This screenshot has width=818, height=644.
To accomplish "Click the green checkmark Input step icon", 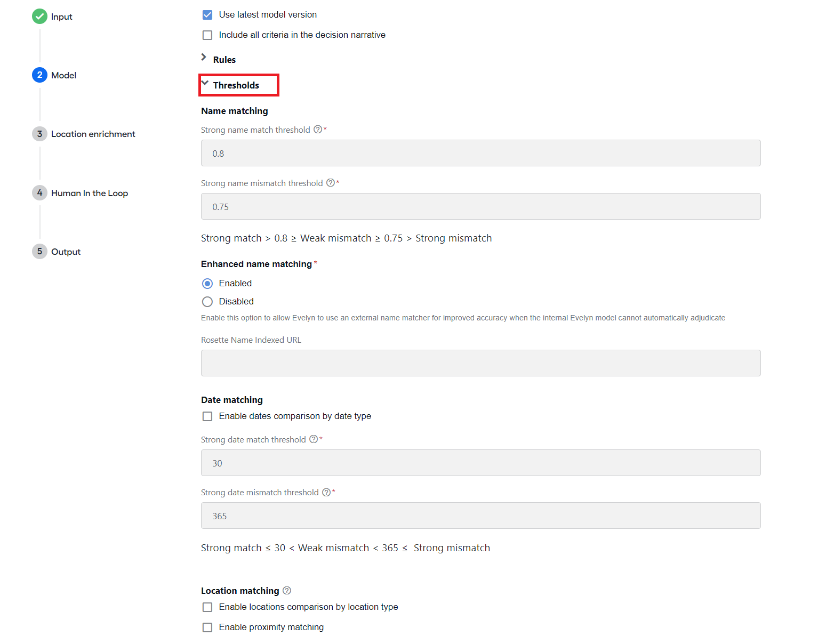I will pos(39,17).
